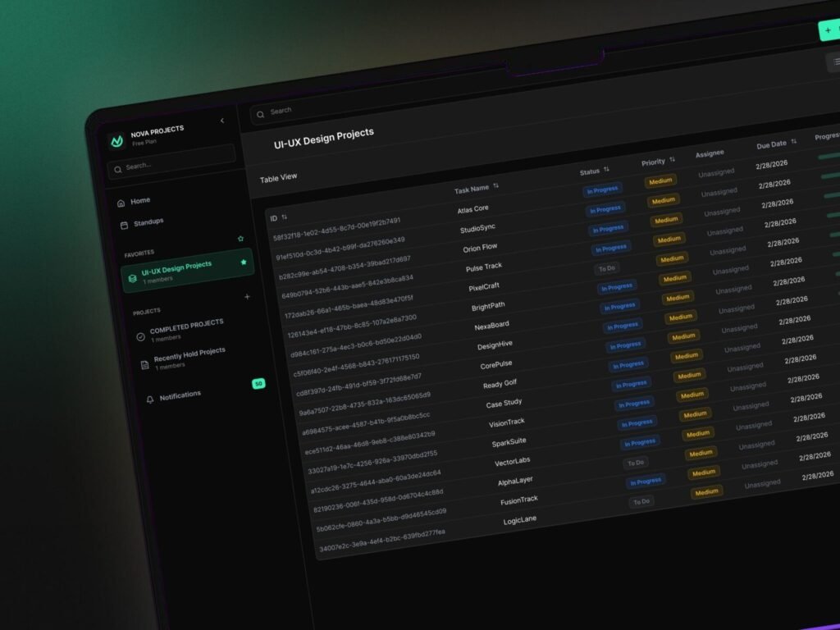This screenshot has height=630, width=840.
Task: Click the task name StudioSync
Action: pos(478,229)
